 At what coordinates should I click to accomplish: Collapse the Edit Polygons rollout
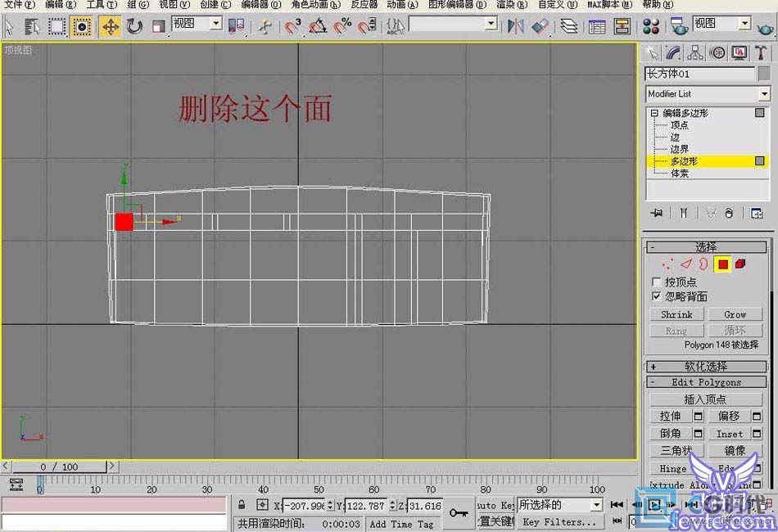point(706,382)
